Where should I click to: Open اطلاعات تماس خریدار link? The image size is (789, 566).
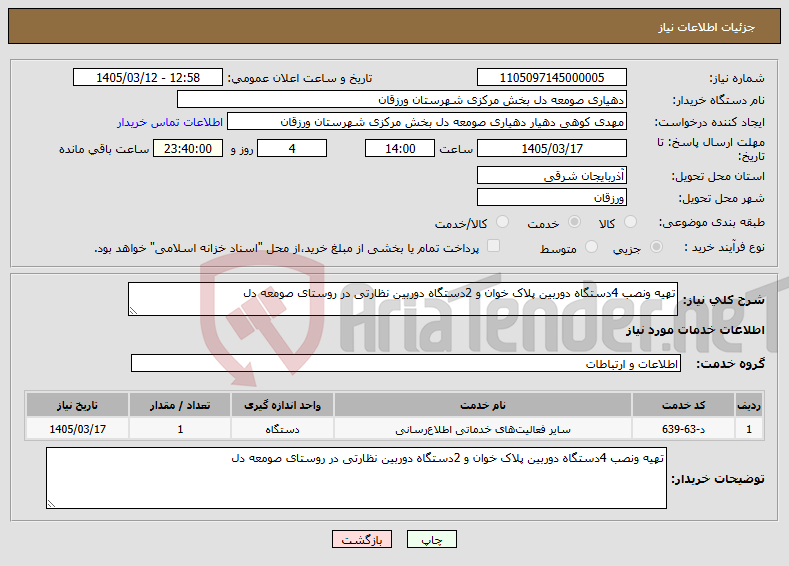[170, 122]
